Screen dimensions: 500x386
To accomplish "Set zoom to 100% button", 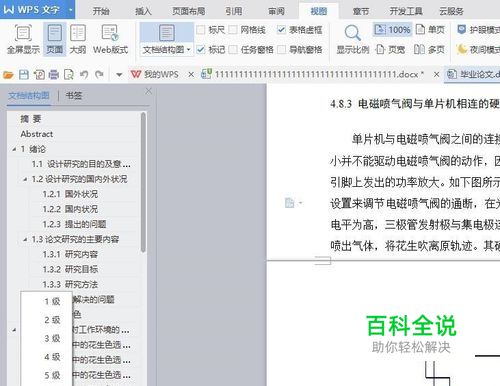I will point(392,30).
